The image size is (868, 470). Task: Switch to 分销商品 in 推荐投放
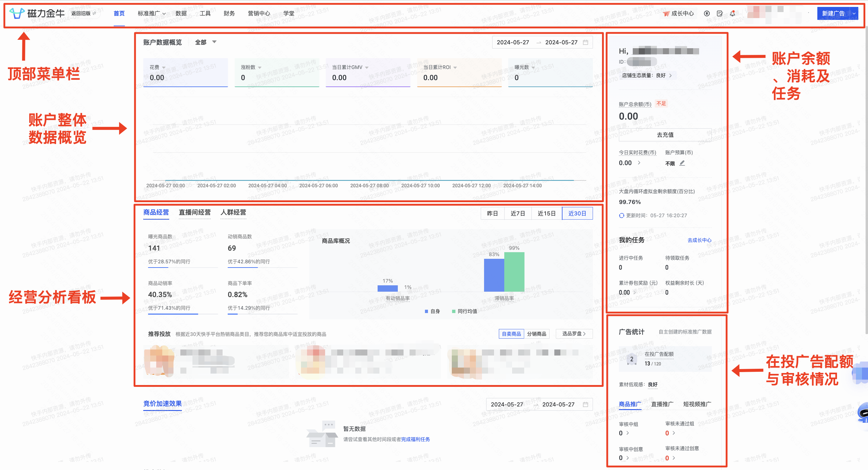tap(537, 334)
